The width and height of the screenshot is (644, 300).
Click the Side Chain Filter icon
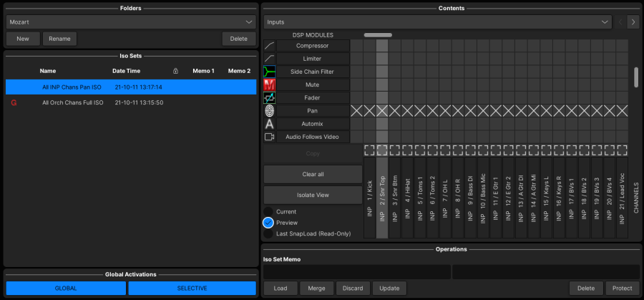270,72
